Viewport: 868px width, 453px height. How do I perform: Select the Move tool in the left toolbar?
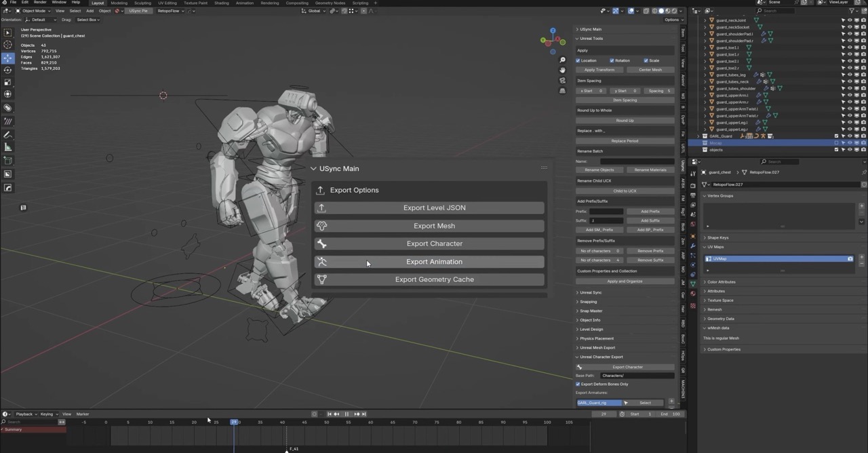pos(7,58)
